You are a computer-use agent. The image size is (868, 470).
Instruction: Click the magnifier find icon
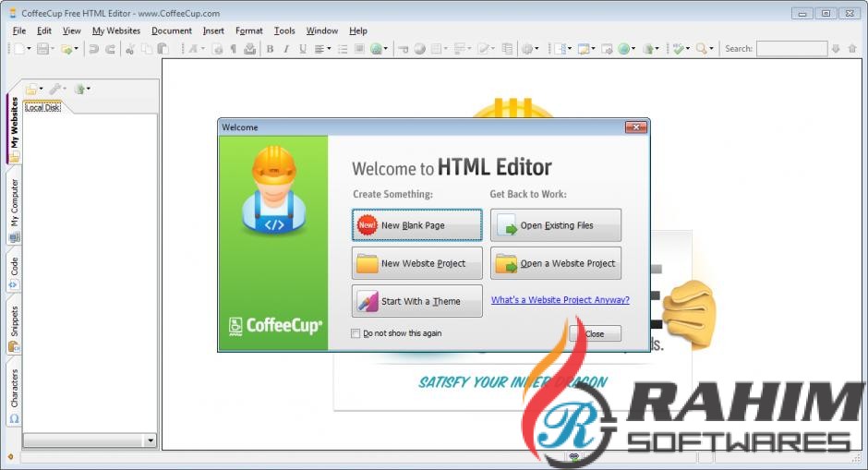[x=702, y=49]
